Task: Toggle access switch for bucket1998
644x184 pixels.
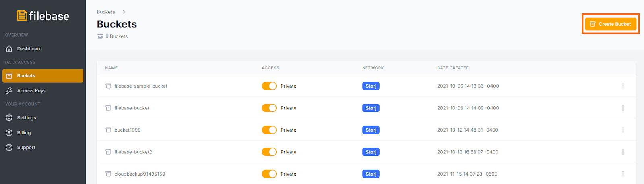Action: click(x=269, y=130)
